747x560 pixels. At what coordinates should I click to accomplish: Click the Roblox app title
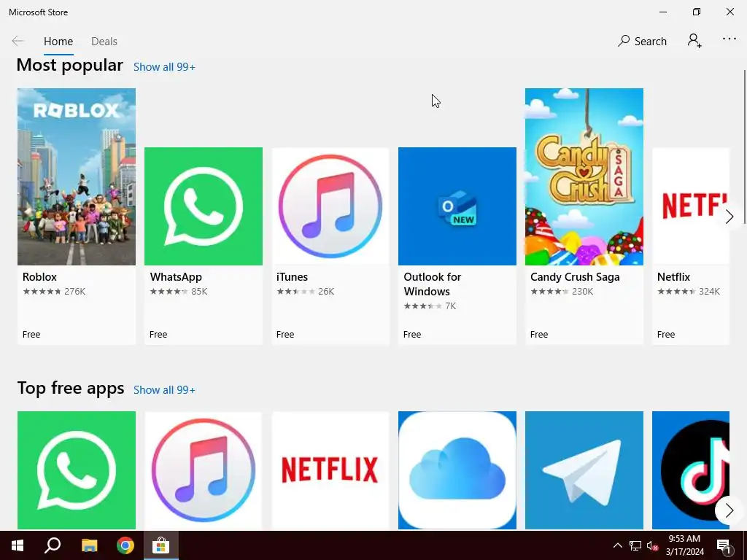click(x=39, y=276)
